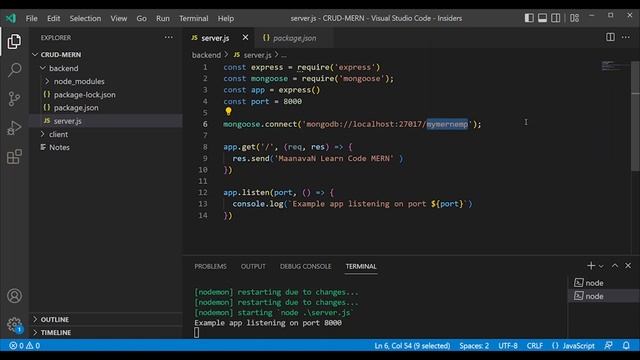Toggle secondary side bar layout icon
The height and width of the screenshot is (360, 640).
point(556,18)
